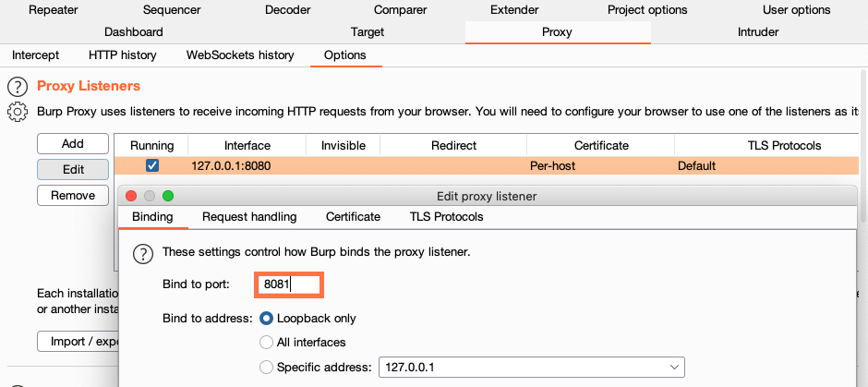
Task: Click TLS Protocols column header in table
Action: pos(766,146)
